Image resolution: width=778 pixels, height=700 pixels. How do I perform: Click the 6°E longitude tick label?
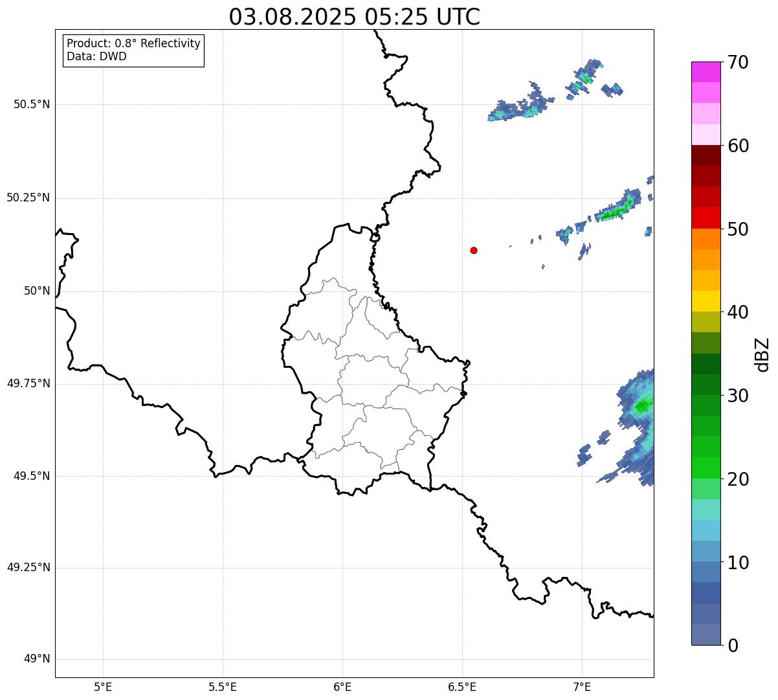coord(342,686)
